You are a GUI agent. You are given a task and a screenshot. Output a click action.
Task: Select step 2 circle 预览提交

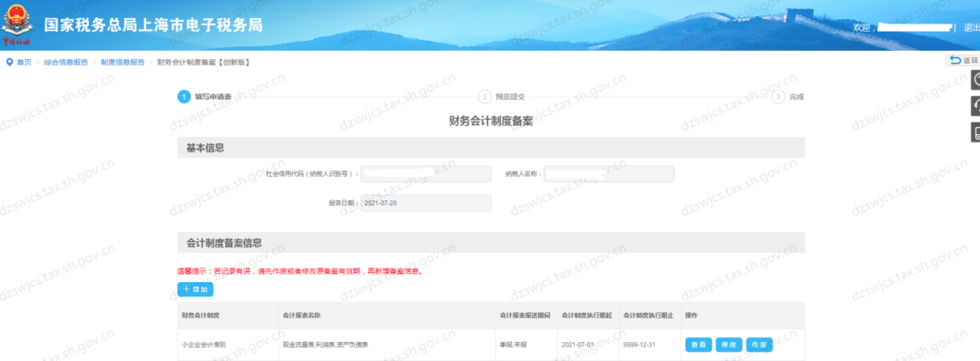click(484, 97)
